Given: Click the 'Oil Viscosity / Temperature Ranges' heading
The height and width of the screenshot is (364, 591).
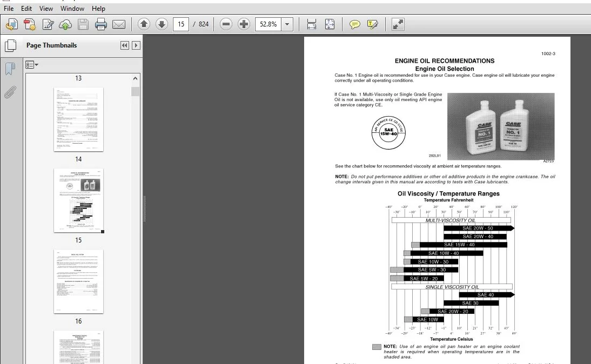Looking at the screenshot, I should click(448, 194).
